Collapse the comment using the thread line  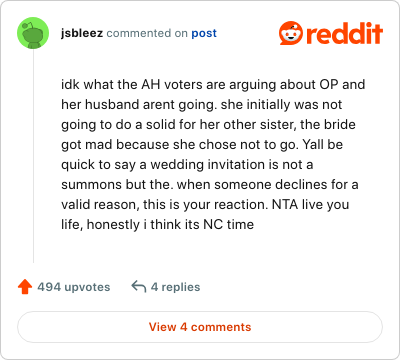pyautogui.click(x=33, y=156)
